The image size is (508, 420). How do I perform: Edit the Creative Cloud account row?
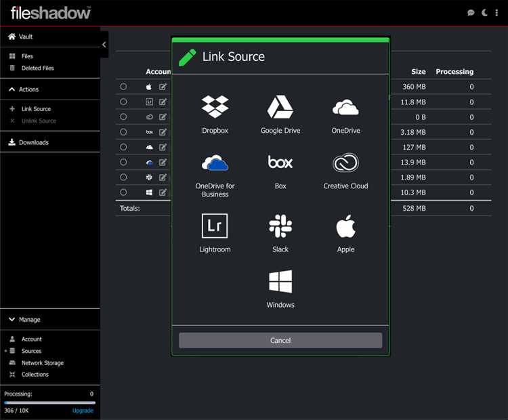tap(163, 117)
